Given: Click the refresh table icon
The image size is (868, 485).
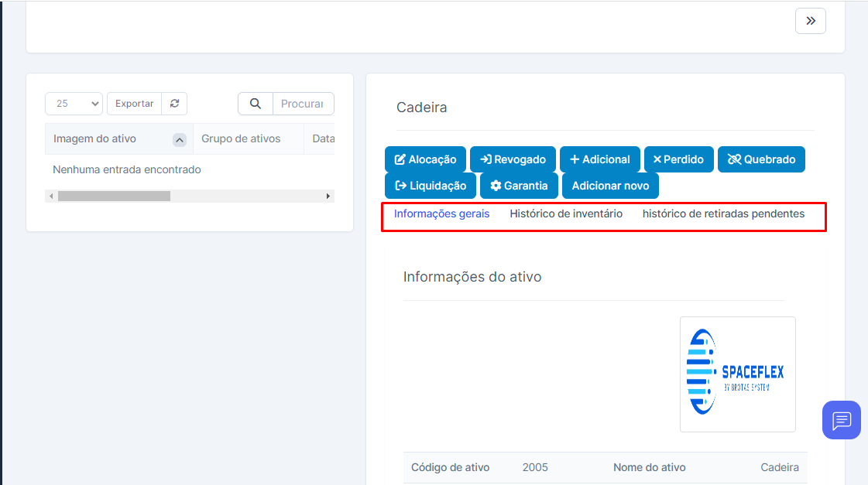Looking at the screenshot, I should (174, 104).
